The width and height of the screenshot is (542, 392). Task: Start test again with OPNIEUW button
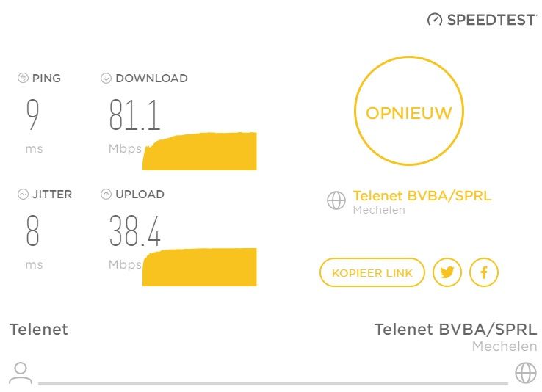tap(409, 111)
